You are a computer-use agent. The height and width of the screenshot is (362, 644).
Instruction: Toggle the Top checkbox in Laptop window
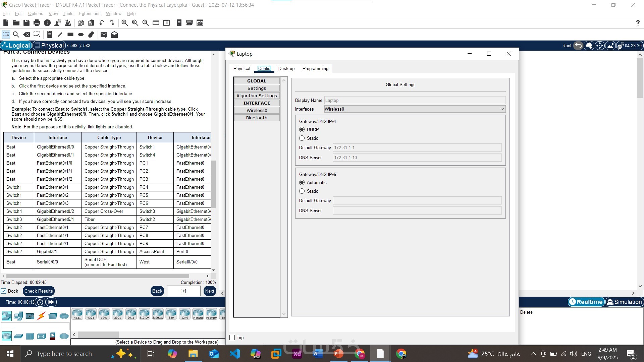click(x=232, y=338)
